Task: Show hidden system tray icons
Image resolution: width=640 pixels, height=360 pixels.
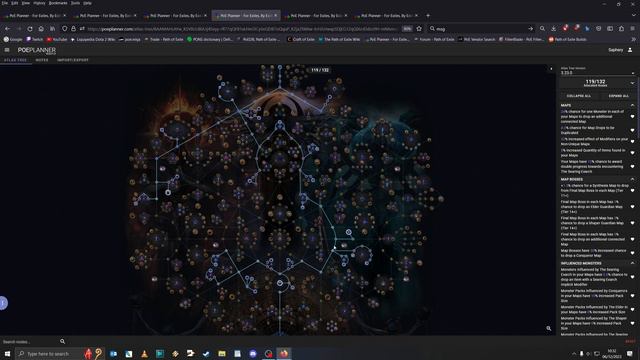Action: [x=574, y=354]
